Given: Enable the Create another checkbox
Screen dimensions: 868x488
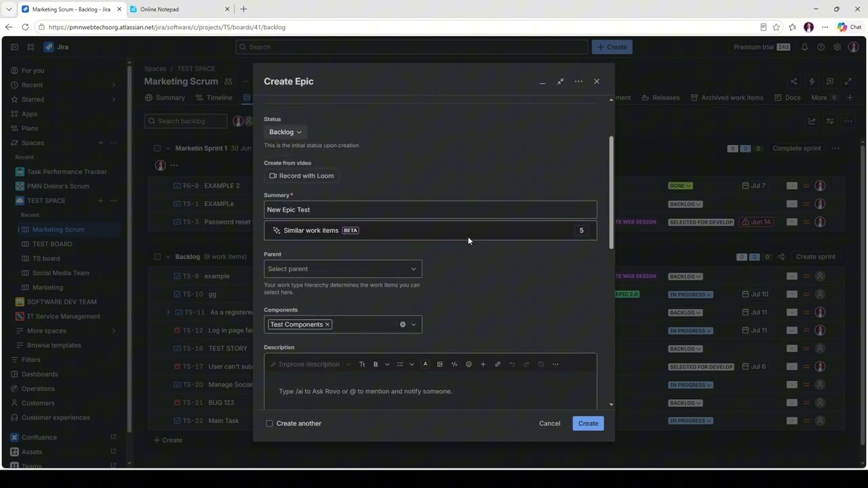Looking at the screenshot, I should [269, 424].
